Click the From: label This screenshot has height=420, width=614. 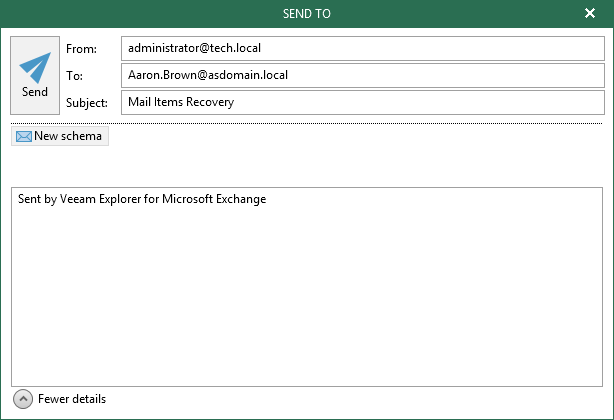(81, 49)
